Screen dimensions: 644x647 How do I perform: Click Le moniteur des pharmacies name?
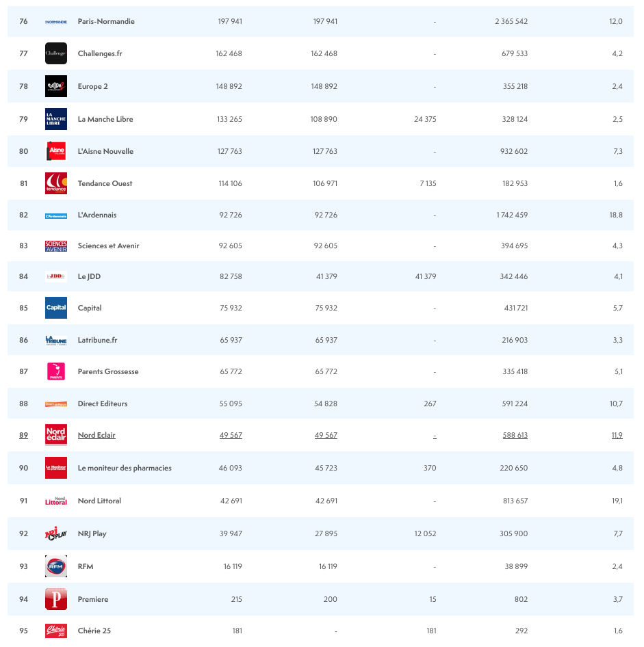coord(125,468)
